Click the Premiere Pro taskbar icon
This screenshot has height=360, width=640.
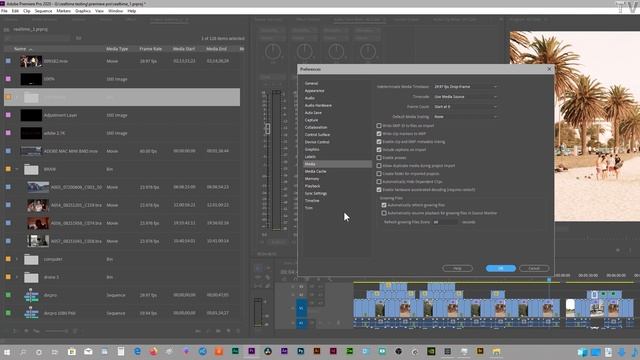[251, 351]
